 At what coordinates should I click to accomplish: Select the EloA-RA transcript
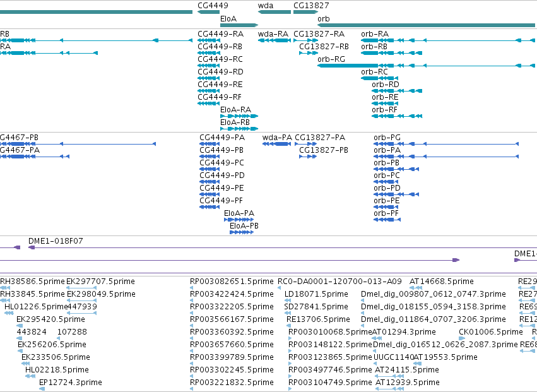(x=239, y=116)
